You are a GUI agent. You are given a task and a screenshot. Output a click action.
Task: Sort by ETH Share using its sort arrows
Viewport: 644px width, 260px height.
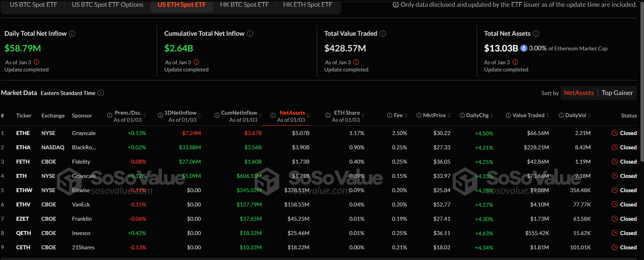click(363, 115)
